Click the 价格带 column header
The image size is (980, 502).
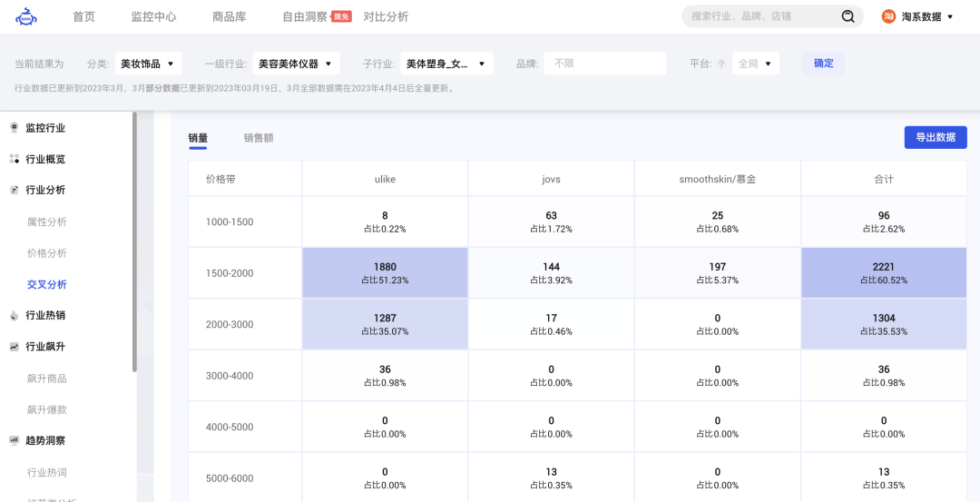[x=245, y=179]
